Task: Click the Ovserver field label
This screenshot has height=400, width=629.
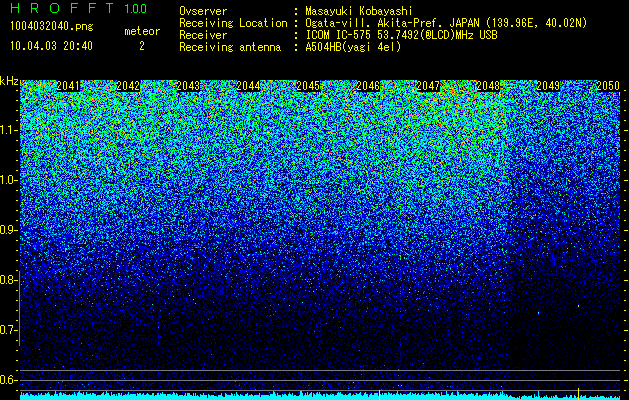Action: [203, 12]
